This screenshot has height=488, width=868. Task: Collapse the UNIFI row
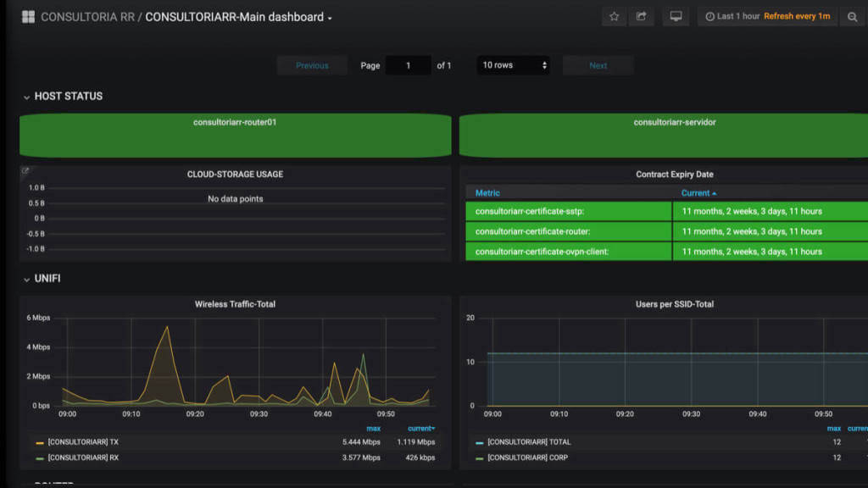(42, 278)
